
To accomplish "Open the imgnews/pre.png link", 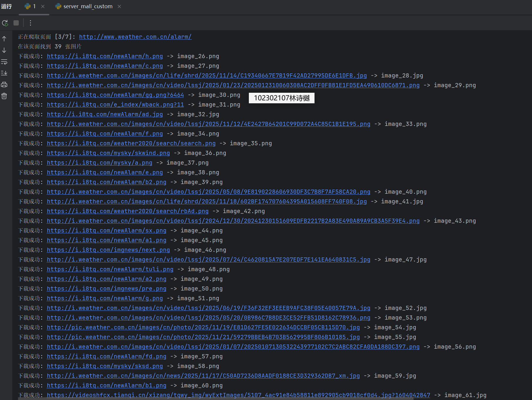I will pos(106,288).
